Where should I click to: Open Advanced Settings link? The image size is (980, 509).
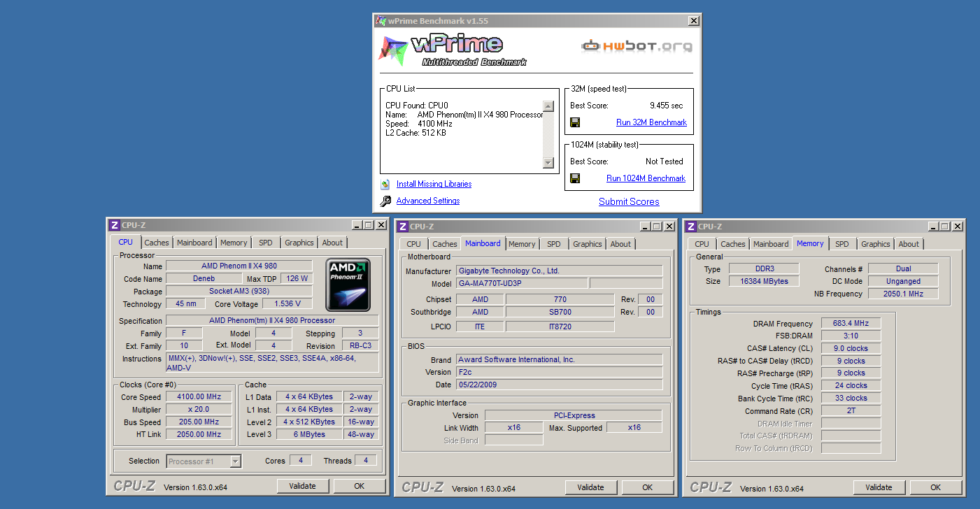click(428, 201)
